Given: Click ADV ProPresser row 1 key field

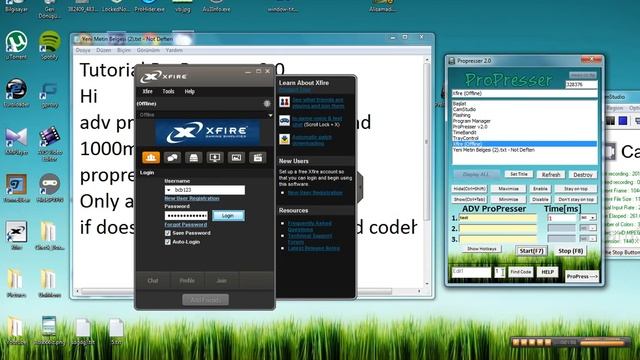Looking at the screenshot, I should pos(498,218).
